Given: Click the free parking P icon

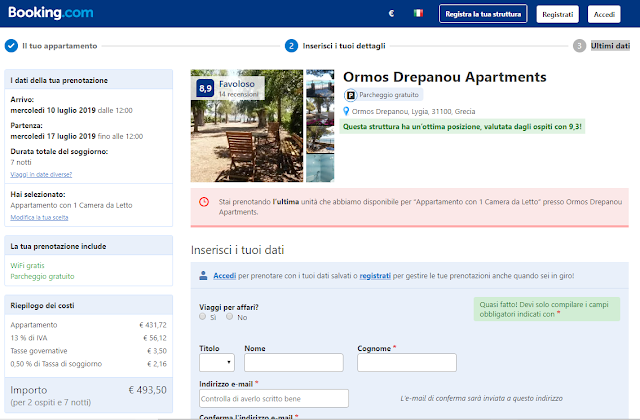Looking at the screenshot, I should pos(350,95).
